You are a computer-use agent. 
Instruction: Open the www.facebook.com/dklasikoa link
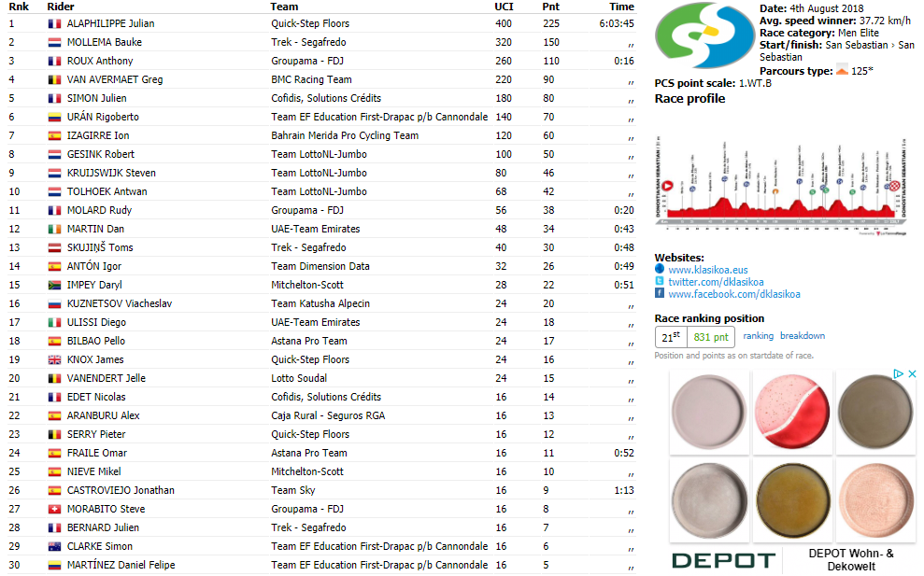[x=734, y=294]
